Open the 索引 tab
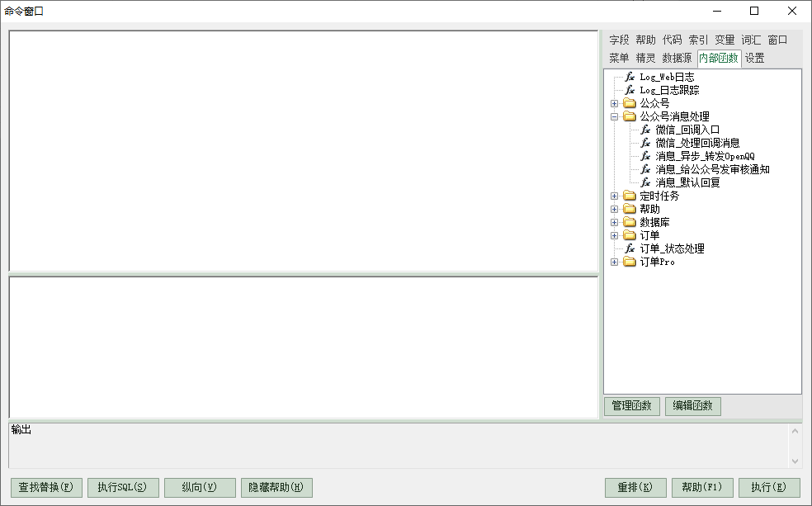This screenshot has width=812, height=506. pos(698,40)
